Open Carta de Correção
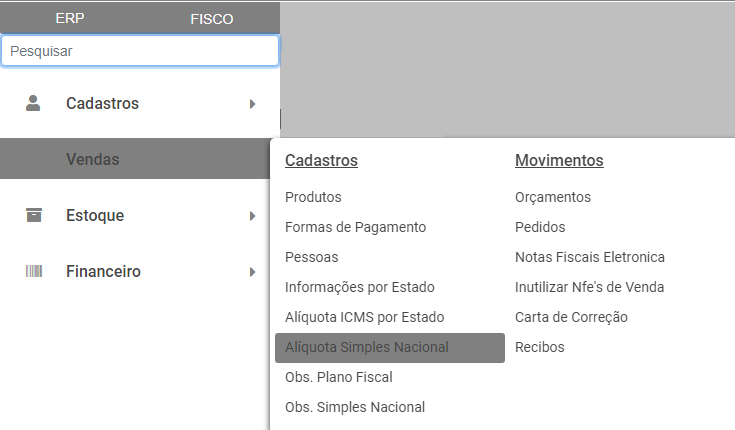Screen dimensions: 735x430 pos(571,317)
